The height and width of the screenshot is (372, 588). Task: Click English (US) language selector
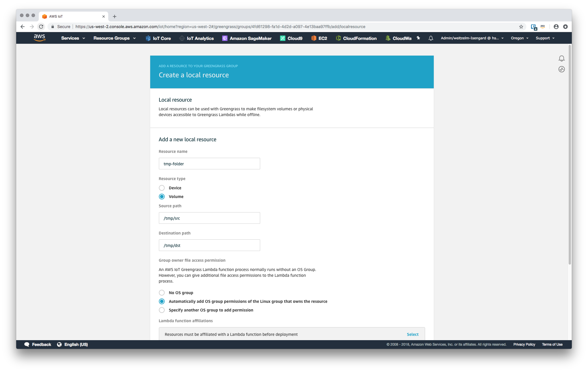(72, 344)
